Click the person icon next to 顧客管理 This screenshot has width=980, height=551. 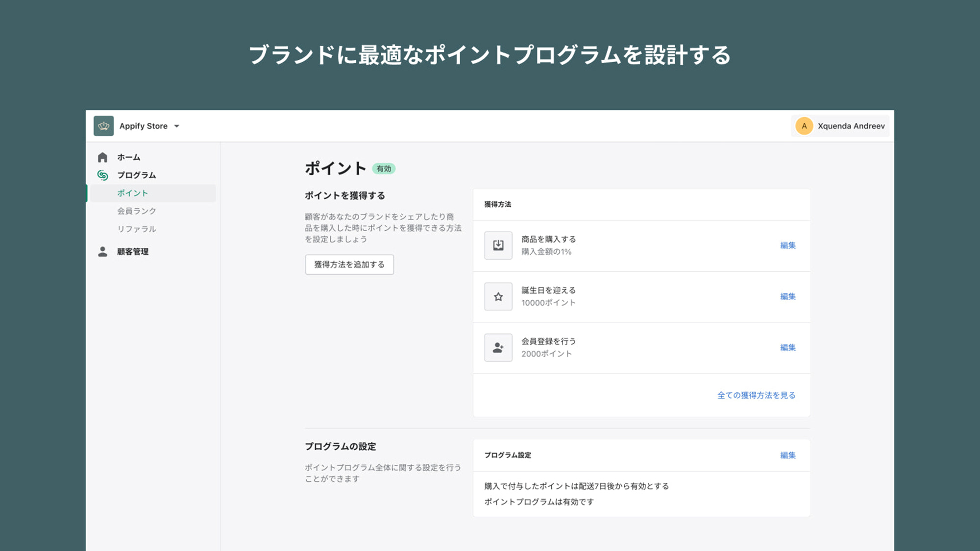(x=102, y=251)
